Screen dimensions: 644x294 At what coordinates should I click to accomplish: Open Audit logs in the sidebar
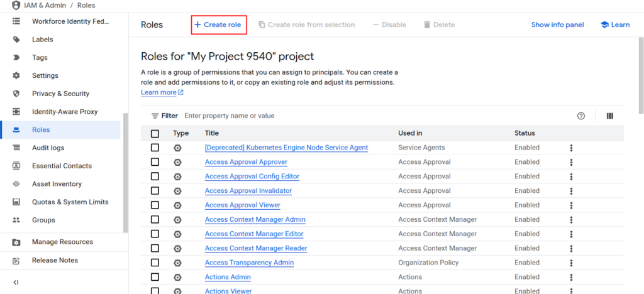point(60,148)
